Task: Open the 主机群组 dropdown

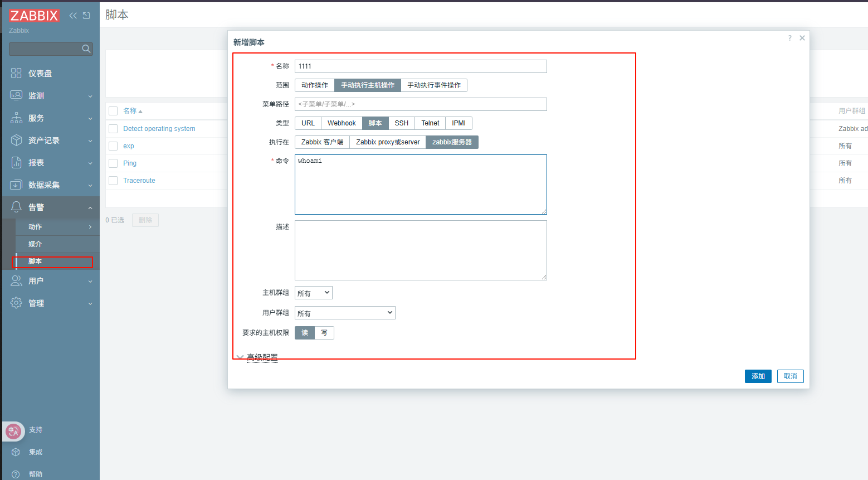Action: tap(314, 293)
